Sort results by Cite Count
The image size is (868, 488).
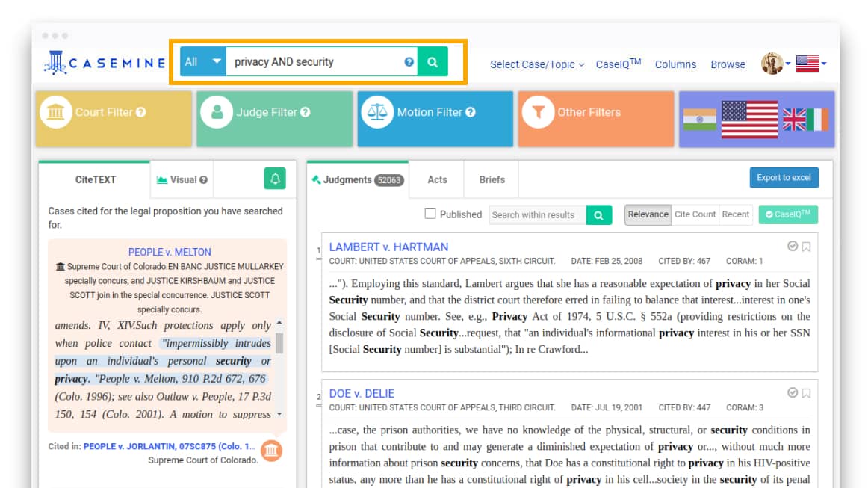tap(695, 214)
